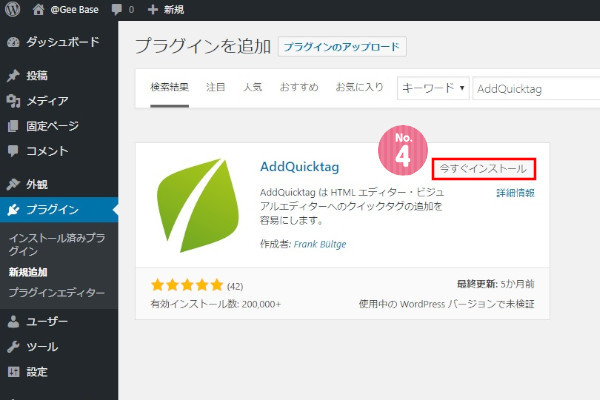Screen dimensions: 600x400
Task: Click the プラグインのアップロード button
Action: 342,47
